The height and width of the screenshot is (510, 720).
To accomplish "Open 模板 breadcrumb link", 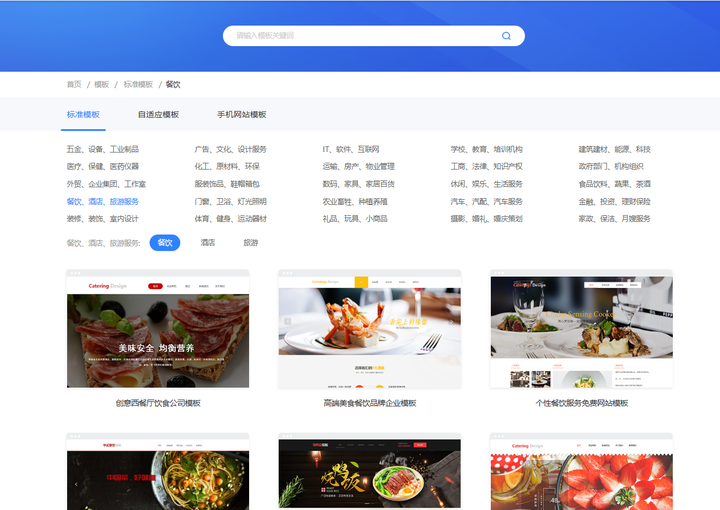I will pyautogui.click(x=101, y=84).
